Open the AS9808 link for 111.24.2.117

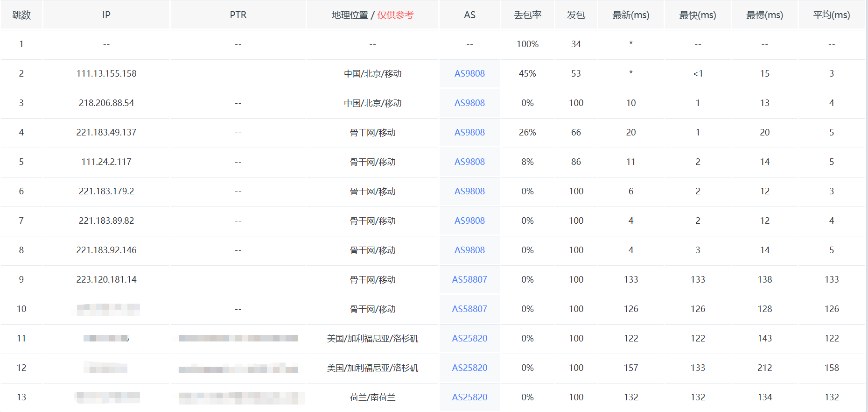click(469, 162)
